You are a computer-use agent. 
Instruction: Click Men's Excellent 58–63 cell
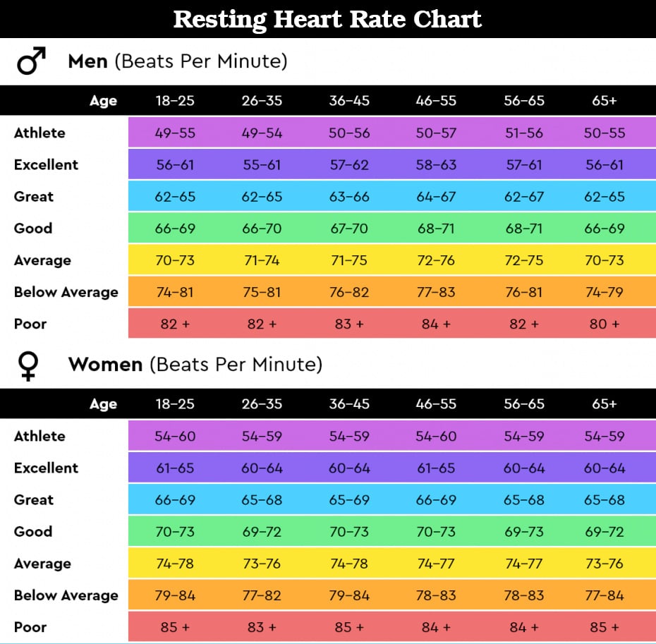click(436, 165)
